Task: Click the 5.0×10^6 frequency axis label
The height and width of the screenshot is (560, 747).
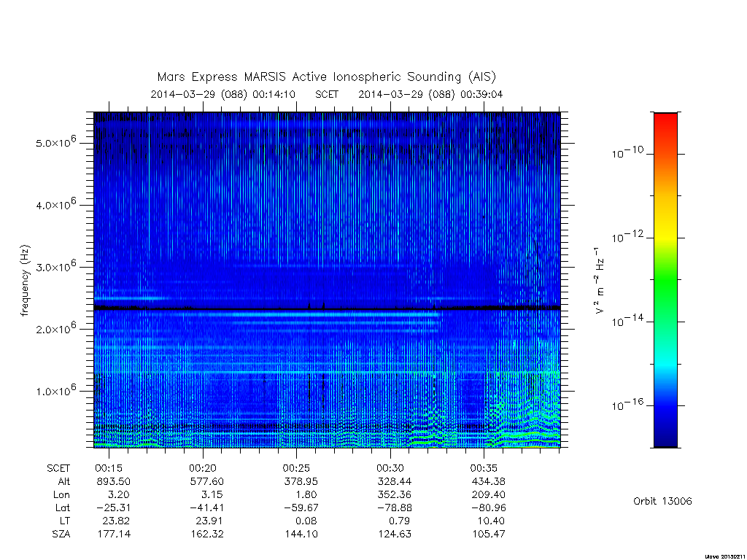Action: tap(55, 142)
